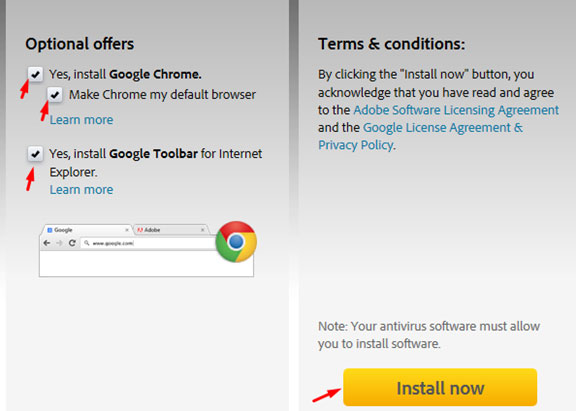Click the www.google.com address bar
The width and height of the screenshot is (576, 411).
coord(148,243)
